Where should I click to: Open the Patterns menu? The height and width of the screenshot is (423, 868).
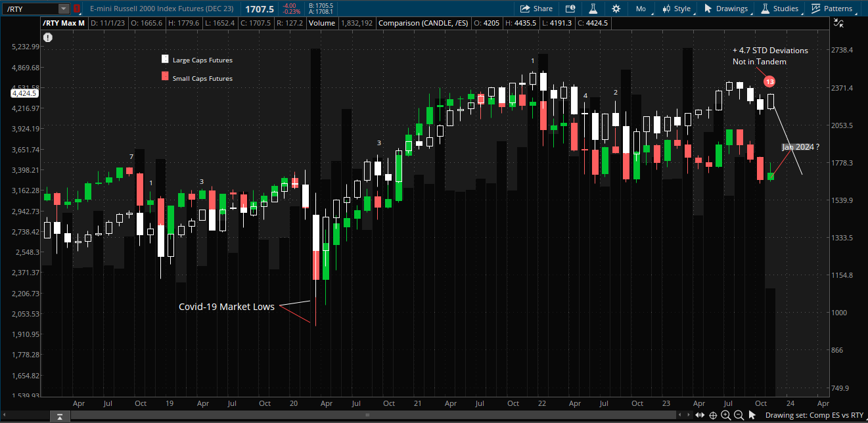(832, 9)
